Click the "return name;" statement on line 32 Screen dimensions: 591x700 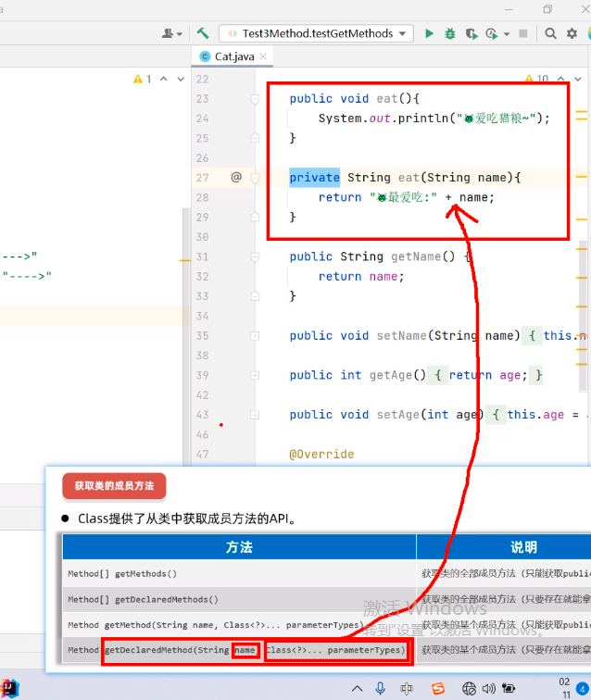(361, 277)
